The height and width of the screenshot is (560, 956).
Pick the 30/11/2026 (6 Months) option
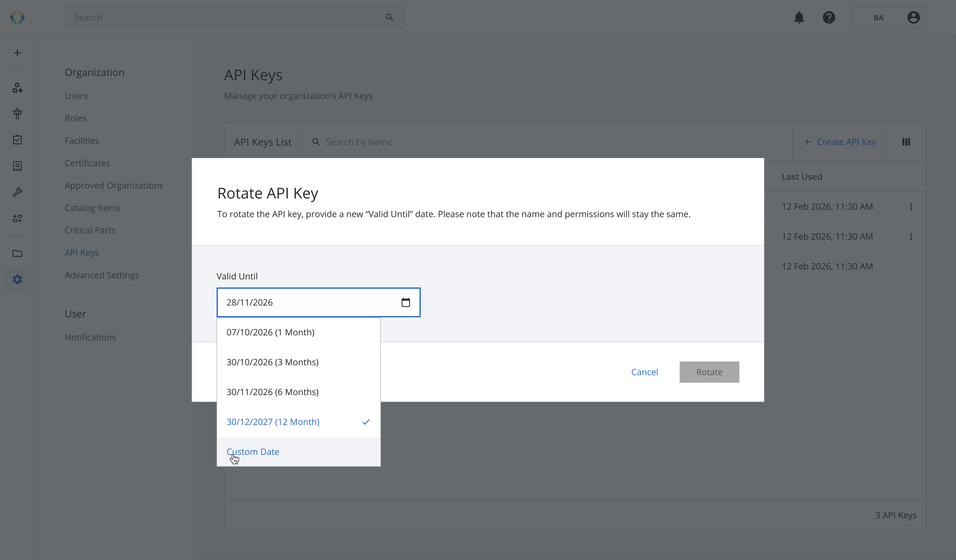298,392
